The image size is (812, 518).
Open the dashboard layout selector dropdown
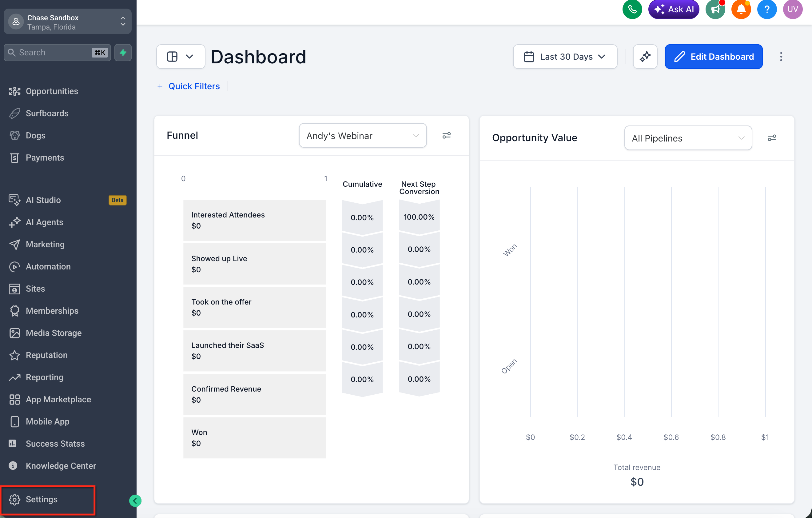[181, 57]
